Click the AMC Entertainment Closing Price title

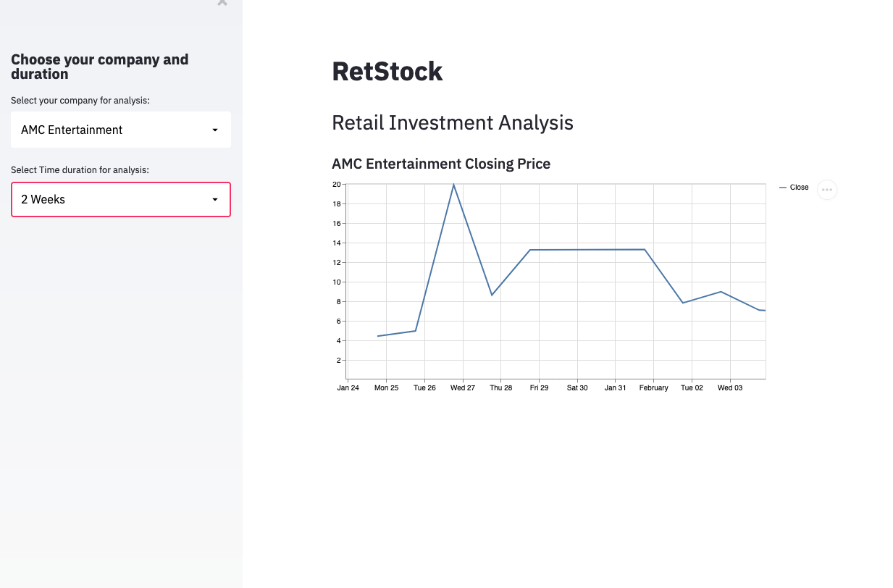[441, 164]
